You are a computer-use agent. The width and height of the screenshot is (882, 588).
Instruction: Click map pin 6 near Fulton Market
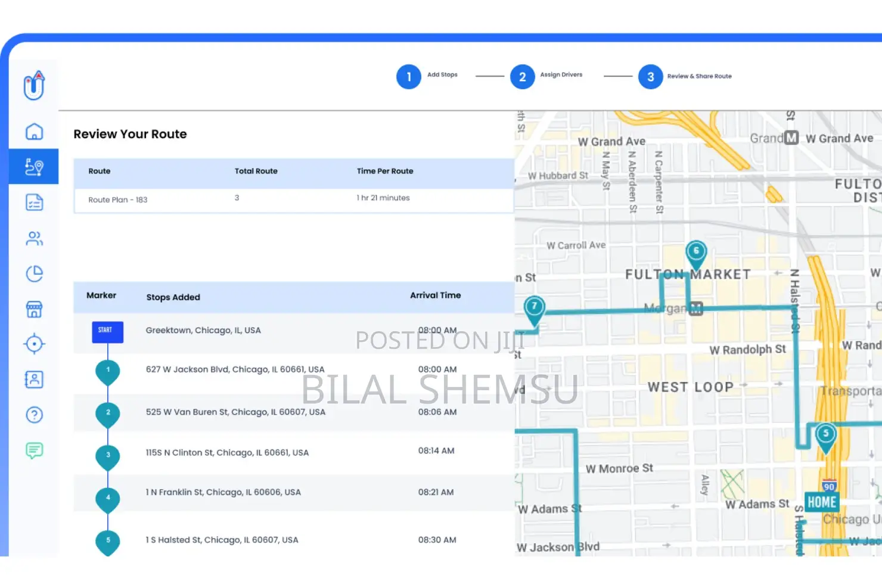pos(696,254)
